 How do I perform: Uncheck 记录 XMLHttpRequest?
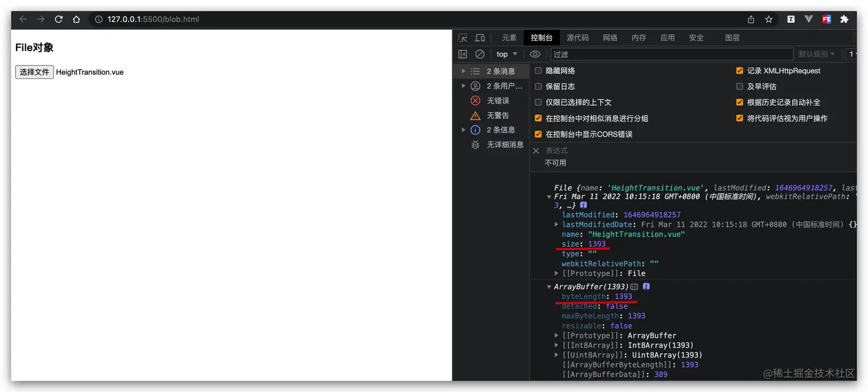tap(739, 71)
